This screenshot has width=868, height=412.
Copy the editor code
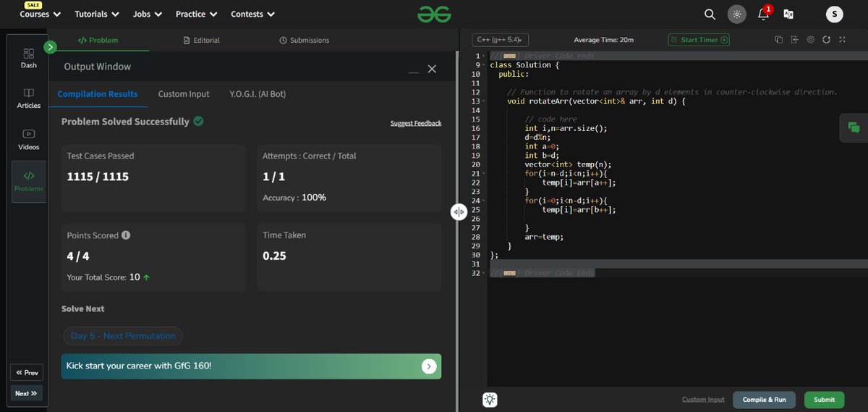(779, 40)
